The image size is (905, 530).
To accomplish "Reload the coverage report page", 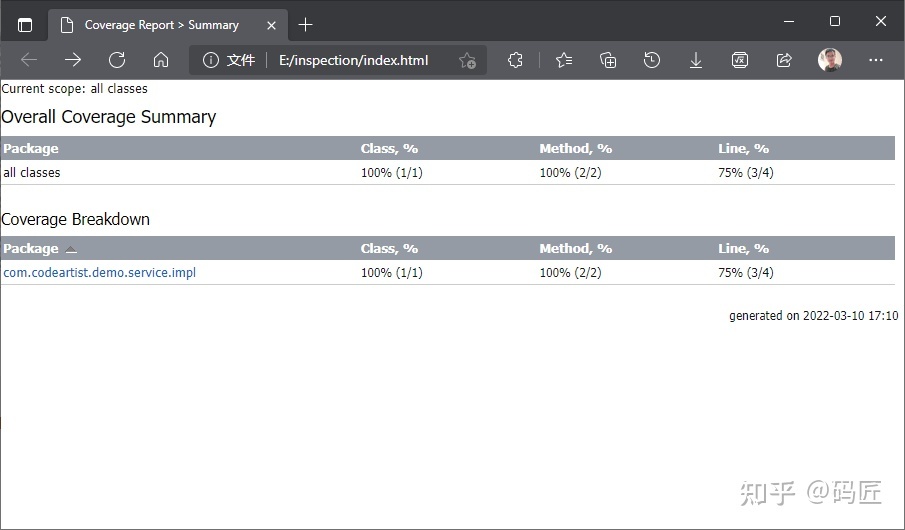I will 117,60.
